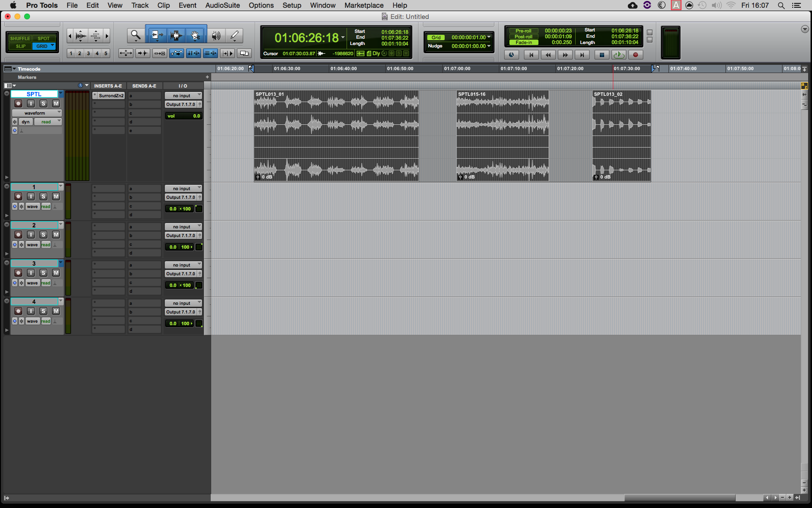Open Nudge value dropdown arrow

[x=489, y=46]
